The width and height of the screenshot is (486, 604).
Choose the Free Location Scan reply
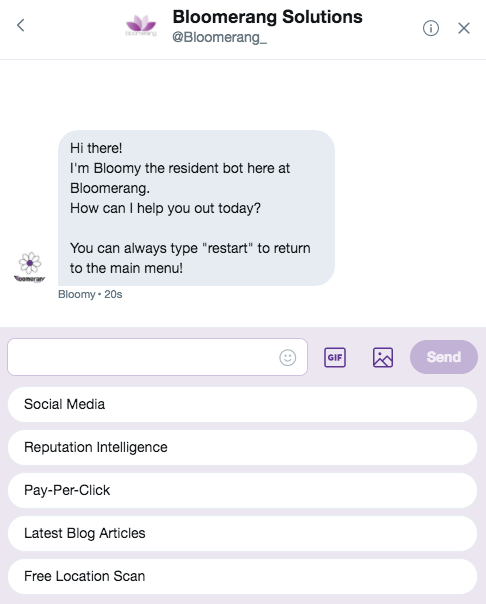(242, 576)
